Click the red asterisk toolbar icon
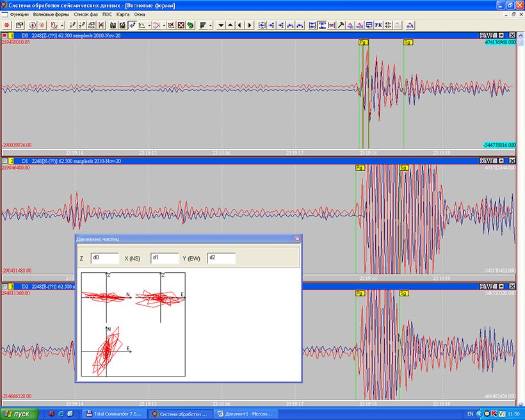525x420 pixels. 7,25
